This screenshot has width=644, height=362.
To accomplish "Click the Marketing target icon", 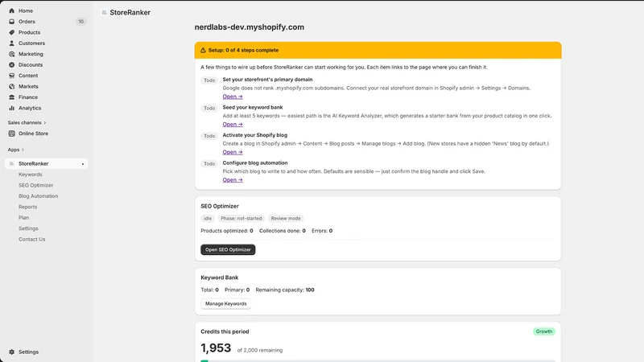I will pos(11,54).
